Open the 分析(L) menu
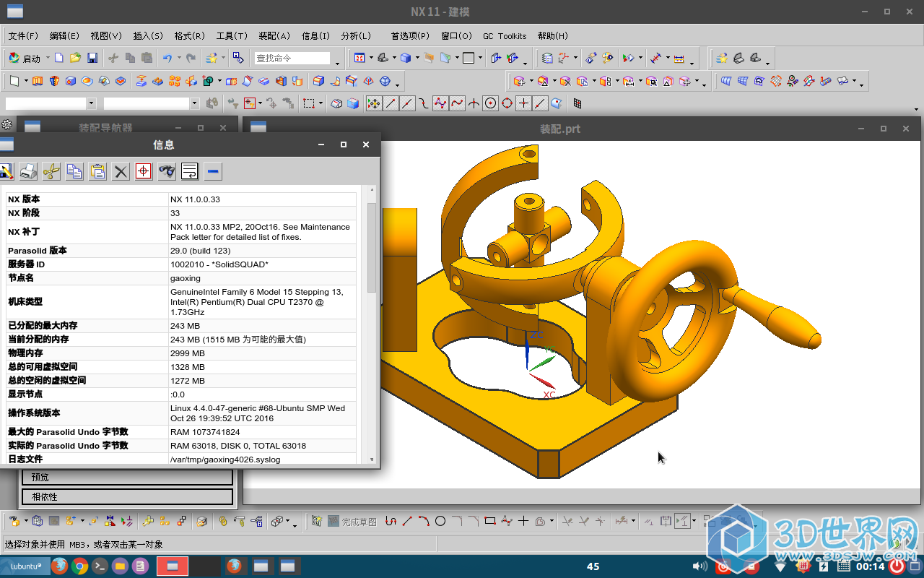Image resolution: width=924 pixels, height=578 pixels. [356, 35]
